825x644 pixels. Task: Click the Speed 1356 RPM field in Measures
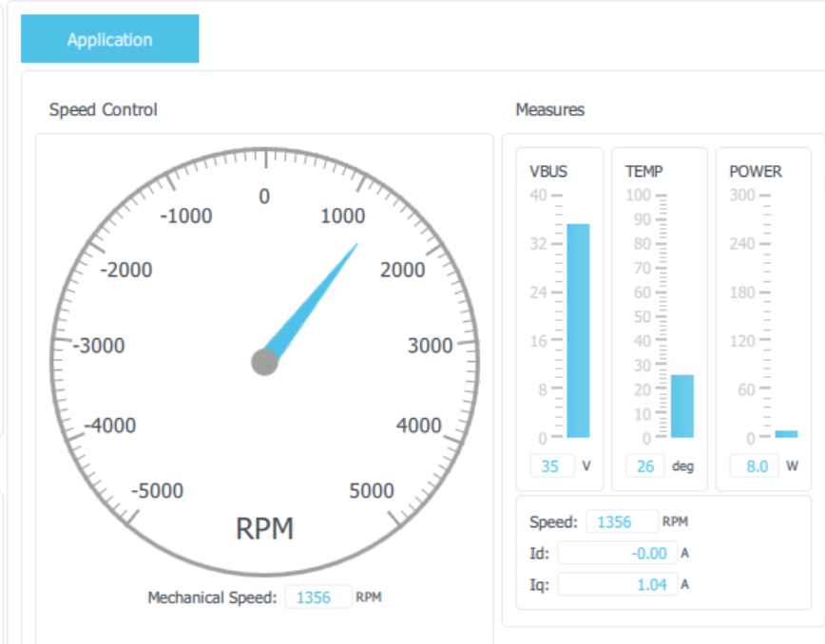pyautogui.click(x=622, y=521)
